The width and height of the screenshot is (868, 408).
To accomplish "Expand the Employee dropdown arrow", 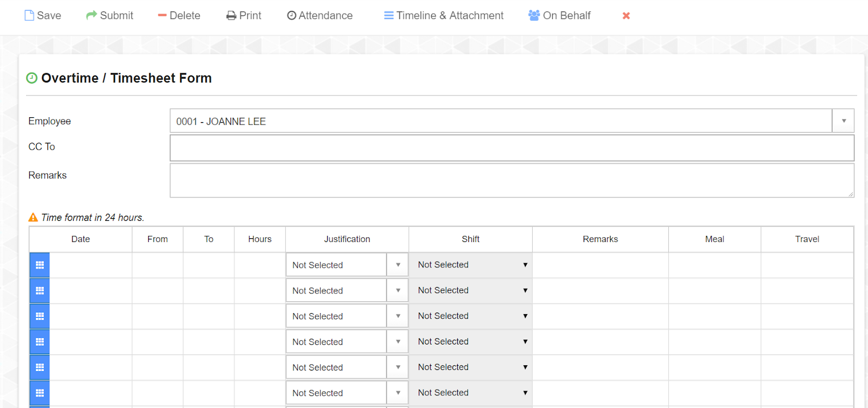I will [843, 121].
